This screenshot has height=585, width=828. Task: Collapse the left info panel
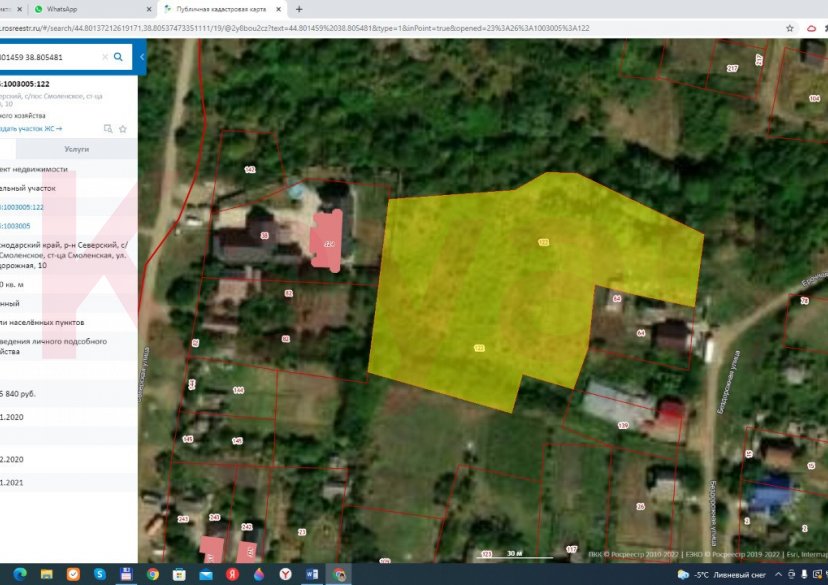tap(142, 57)
